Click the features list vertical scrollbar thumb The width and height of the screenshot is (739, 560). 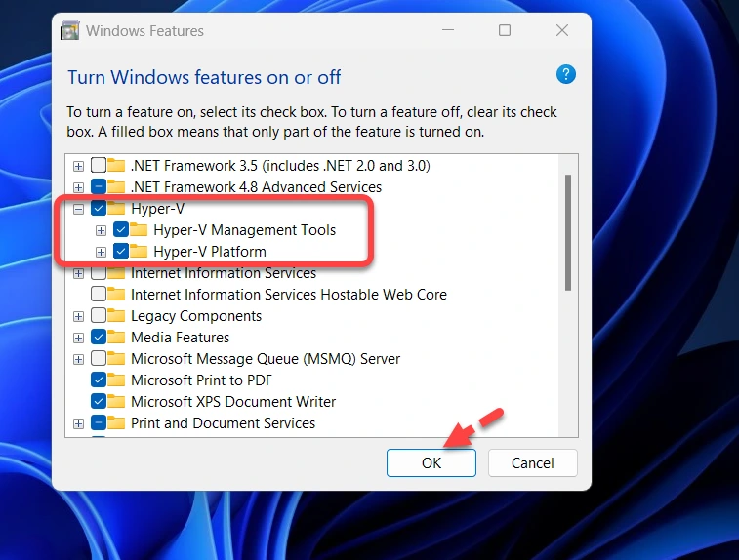coord(568,232)
